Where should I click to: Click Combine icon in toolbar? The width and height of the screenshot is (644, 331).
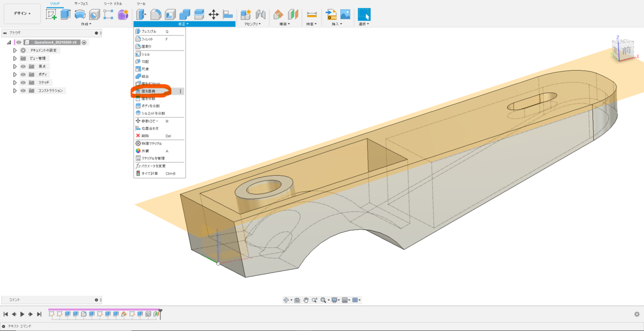(x=185, y=15)
